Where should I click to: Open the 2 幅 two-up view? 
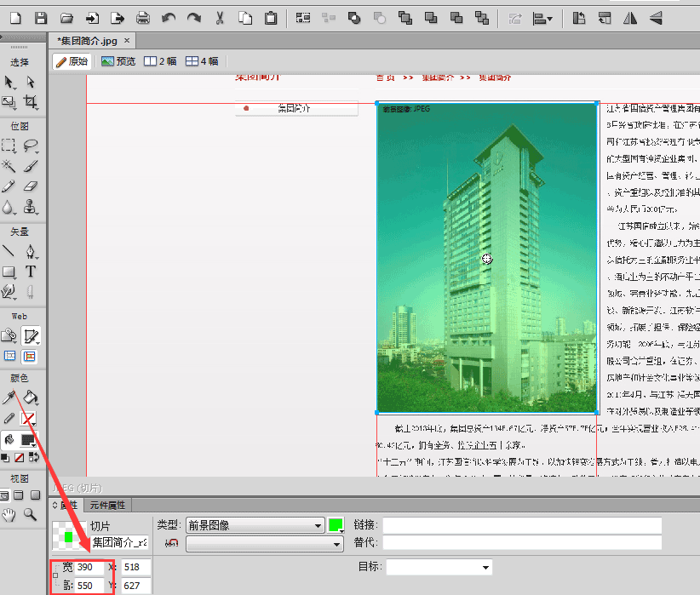coord(160,61)
